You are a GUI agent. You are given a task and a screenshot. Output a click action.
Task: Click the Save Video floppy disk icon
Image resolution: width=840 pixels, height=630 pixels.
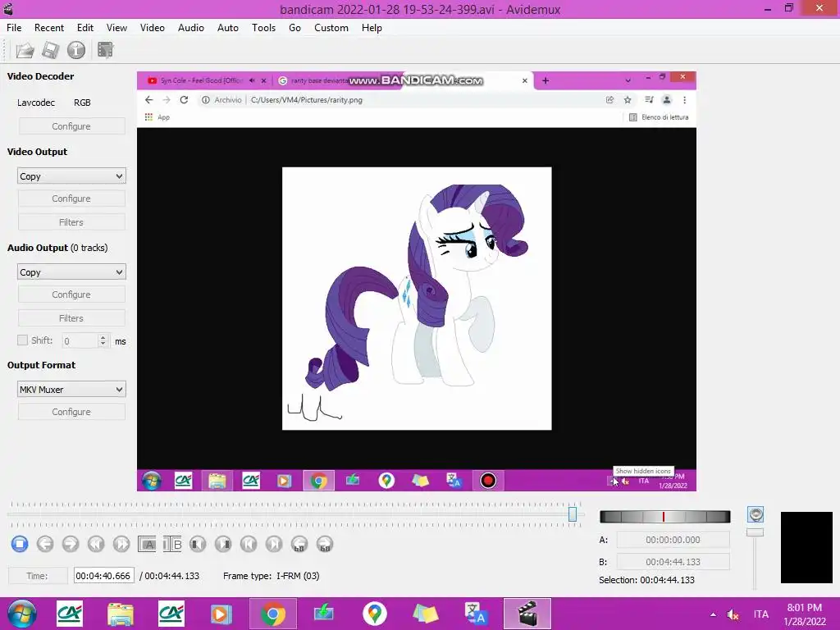[x=50, y=50]
